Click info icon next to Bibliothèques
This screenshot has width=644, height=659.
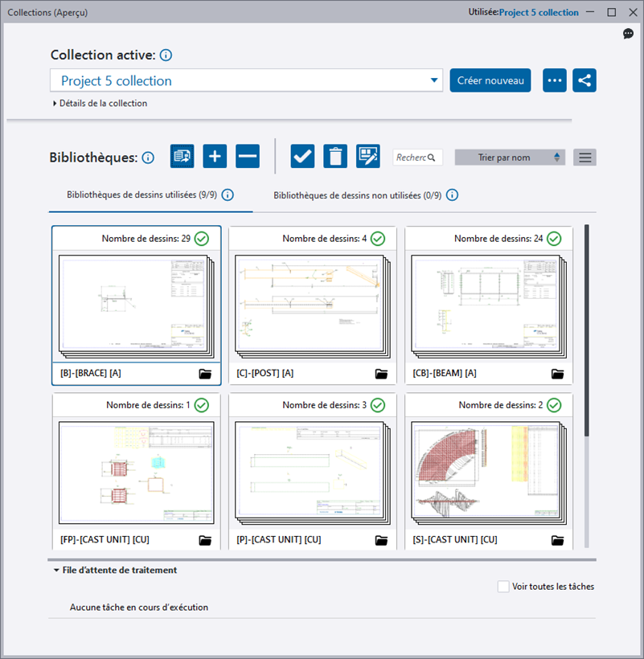148,158
